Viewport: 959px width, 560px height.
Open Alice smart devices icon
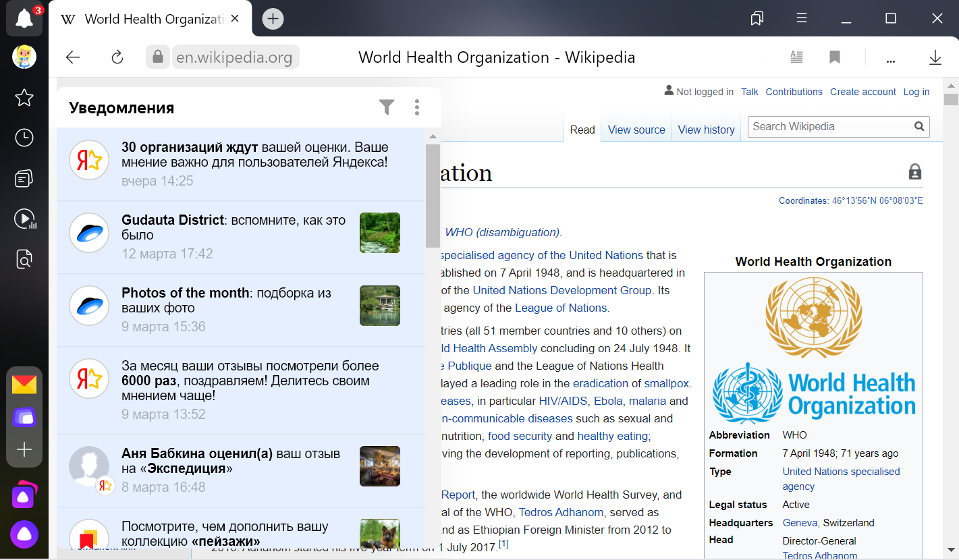(x=24, y=495)
